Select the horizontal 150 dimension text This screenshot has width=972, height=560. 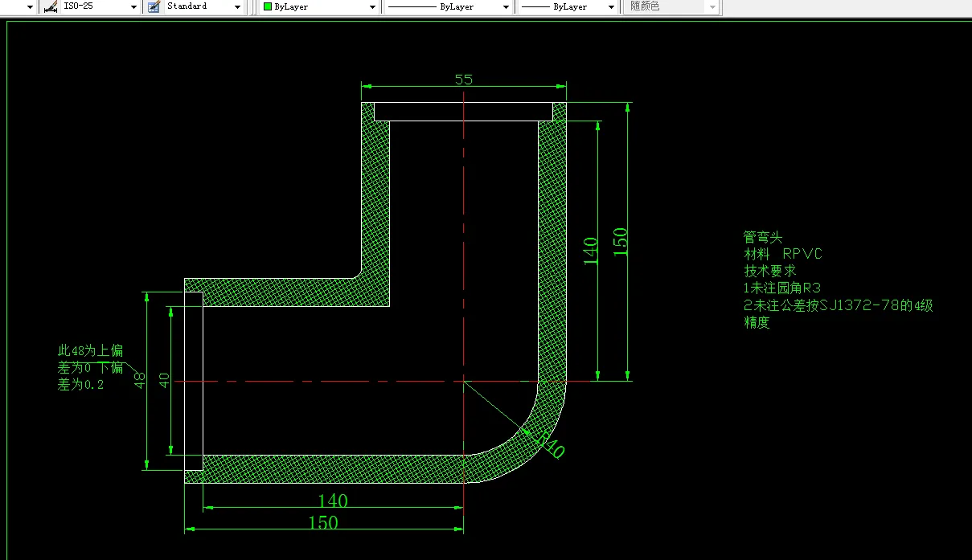pos(323,522)
